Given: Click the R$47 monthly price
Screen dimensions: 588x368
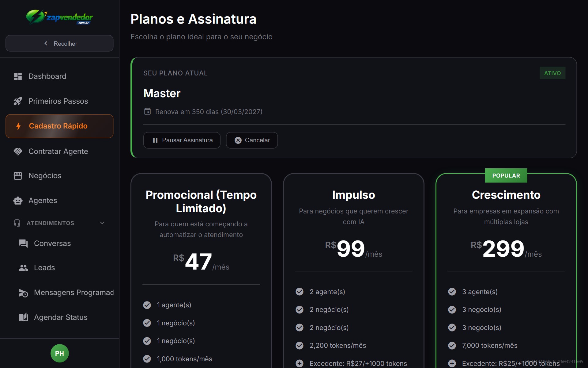Looking at the screenshot, I should (201, 262).
